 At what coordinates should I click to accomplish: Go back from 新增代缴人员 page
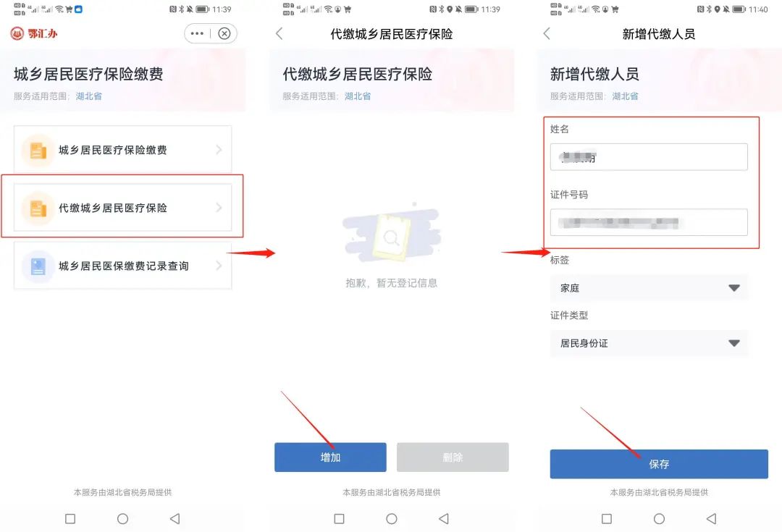pos(547,33)
